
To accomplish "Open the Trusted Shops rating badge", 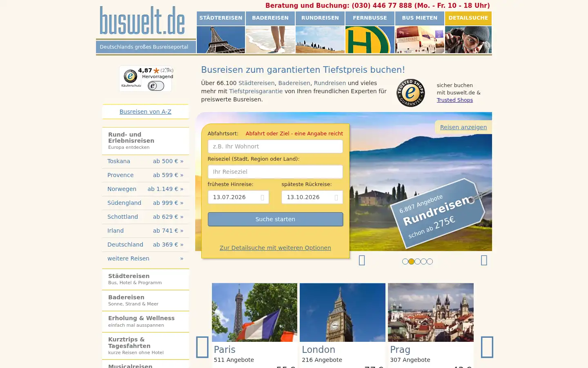I will [145, 79].
